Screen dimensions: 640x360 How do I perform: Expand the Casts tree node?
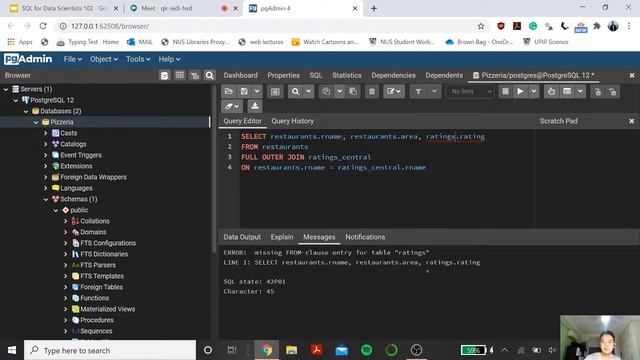[x=46, y=133]
